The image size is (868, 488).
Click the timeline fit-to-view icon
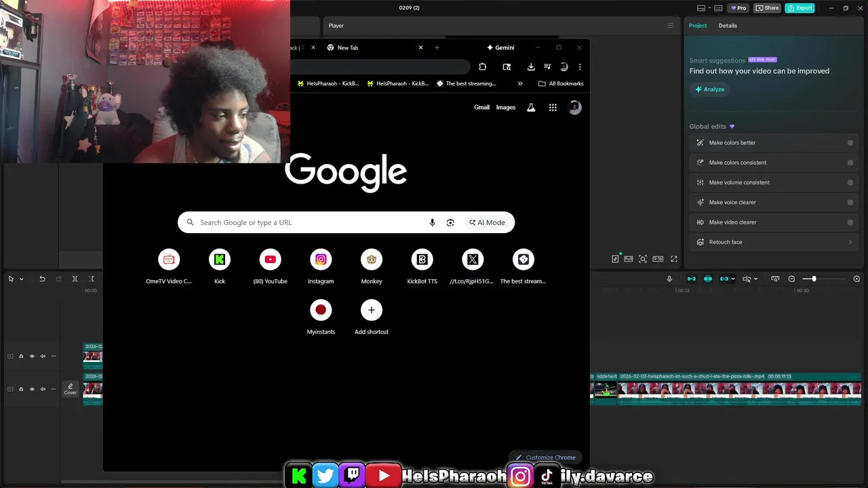tap(775, 279)
